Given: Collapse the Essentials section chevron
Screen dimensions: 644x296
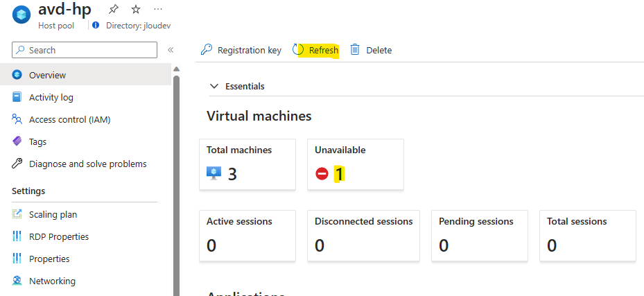Looking at the screenshot, I should pos(214,86).
